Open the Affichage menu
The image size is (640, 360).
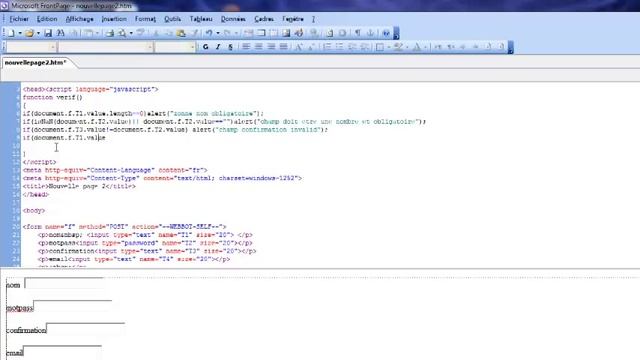[x=79, y=19]
